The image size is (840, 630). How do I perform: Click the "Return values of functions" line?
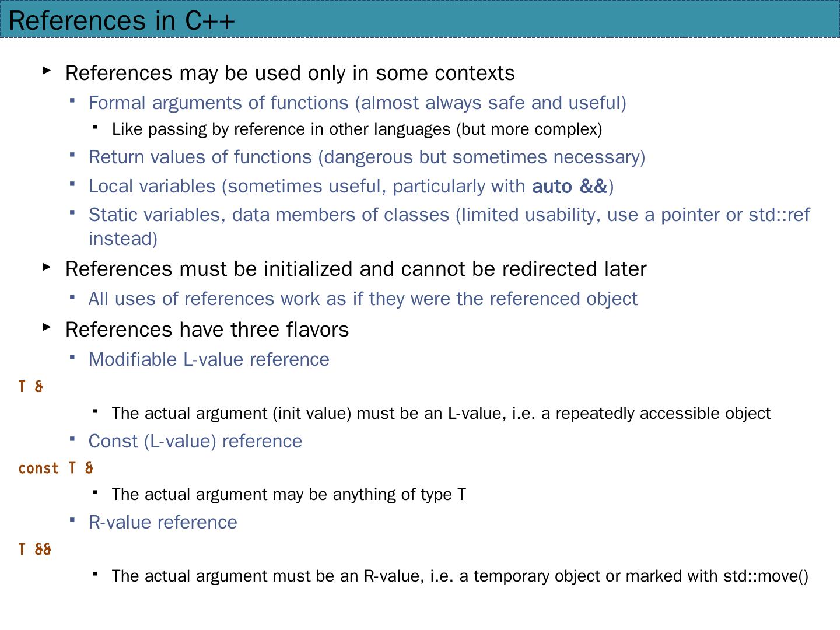[366, 157]
